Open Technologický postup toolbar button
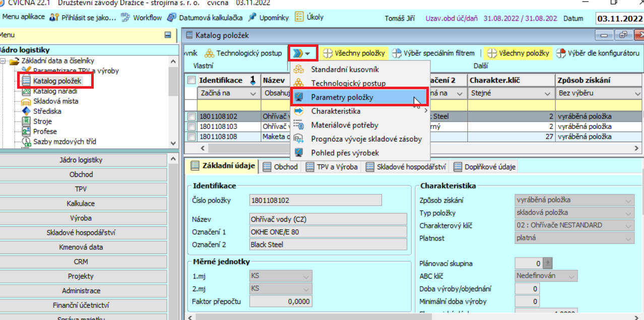The width and height of the screenshot is (644, 320). point(209,53)
